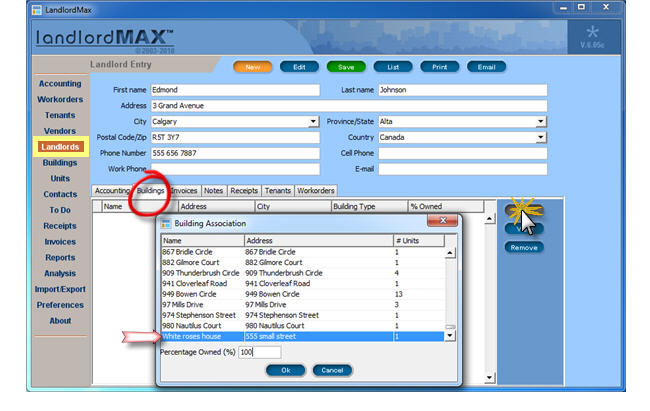650x411 pixels.
Task: Select the 980 Nautilus Court row
Action: point(303,326)
